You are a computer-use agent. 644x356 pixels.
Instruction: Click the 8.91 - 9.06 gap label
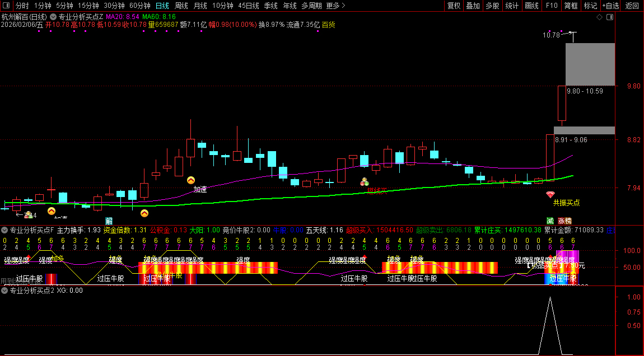571,139
